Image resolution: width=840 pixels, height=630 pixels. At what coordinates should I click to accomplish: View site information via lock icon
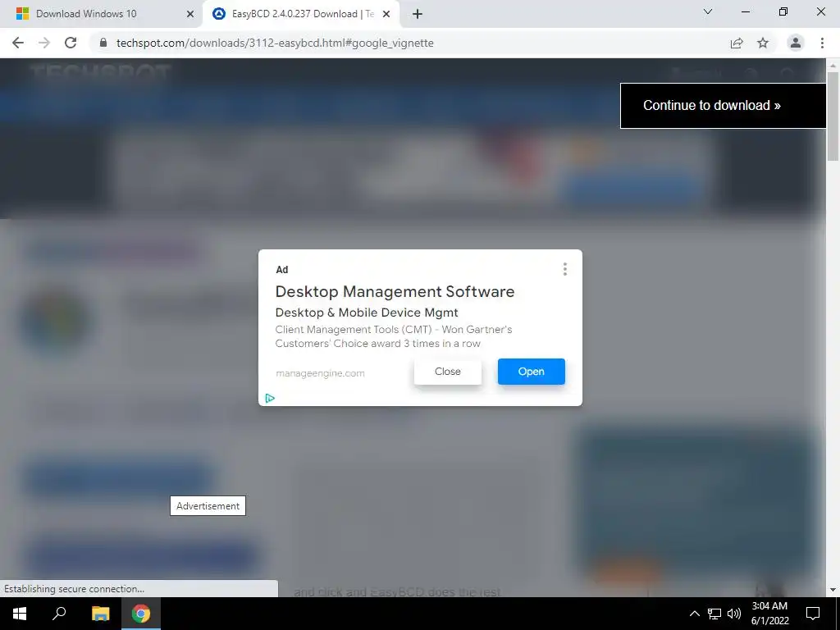(103, 43)
